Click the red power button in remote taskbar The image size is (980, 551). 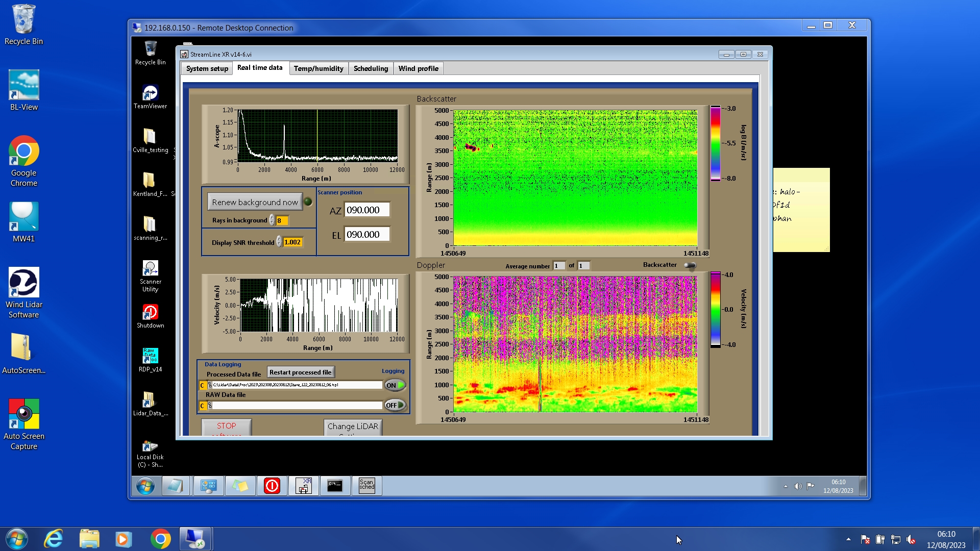coord(272,486)
